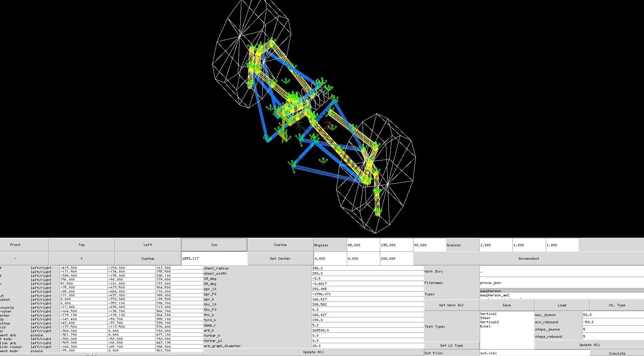This screenshot has width=644, height=356.
Task: Click the Set Center button
Action: click(280, 258)
